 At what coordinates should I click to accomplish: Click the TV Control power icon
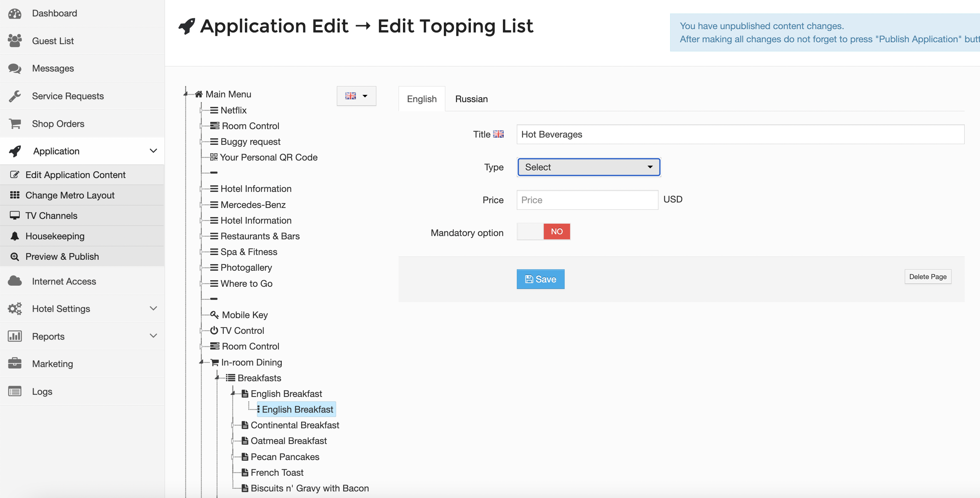(214, 330)
